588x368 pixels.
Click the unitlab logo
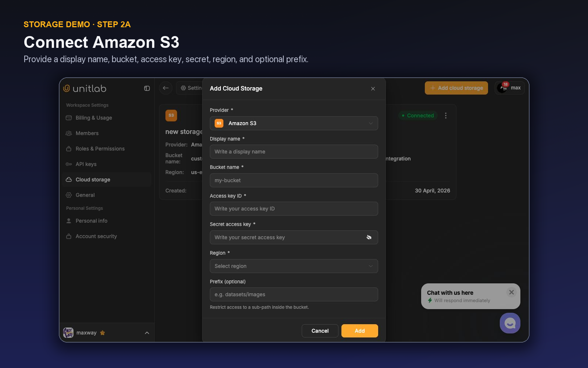tap(85, 88)
